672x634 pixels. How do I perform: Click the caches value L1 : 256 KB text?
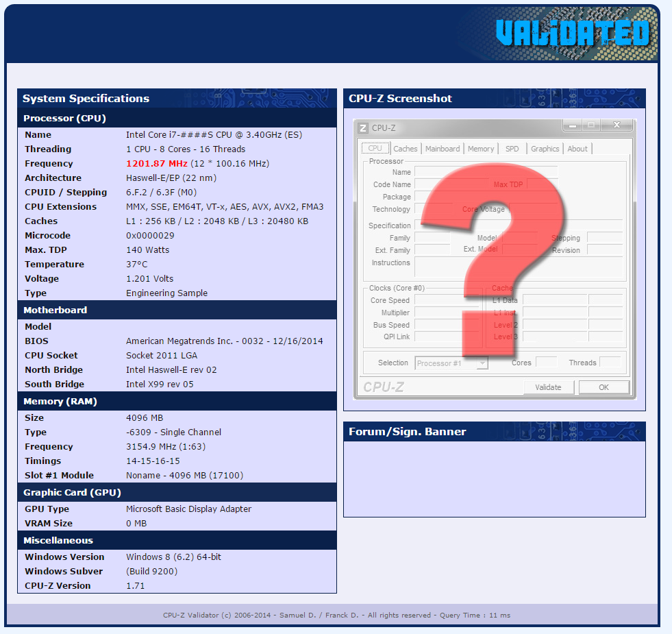pos(217,221)
